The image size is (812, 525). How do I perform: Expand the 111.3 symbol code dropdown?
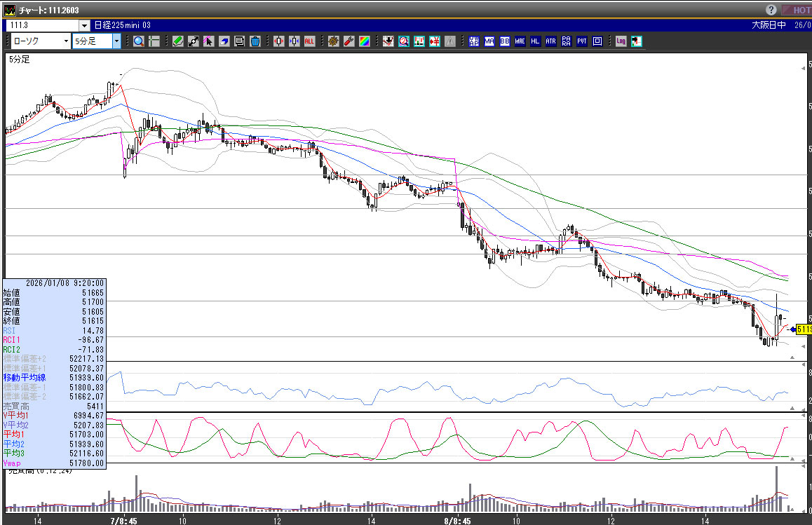[84, 25]
